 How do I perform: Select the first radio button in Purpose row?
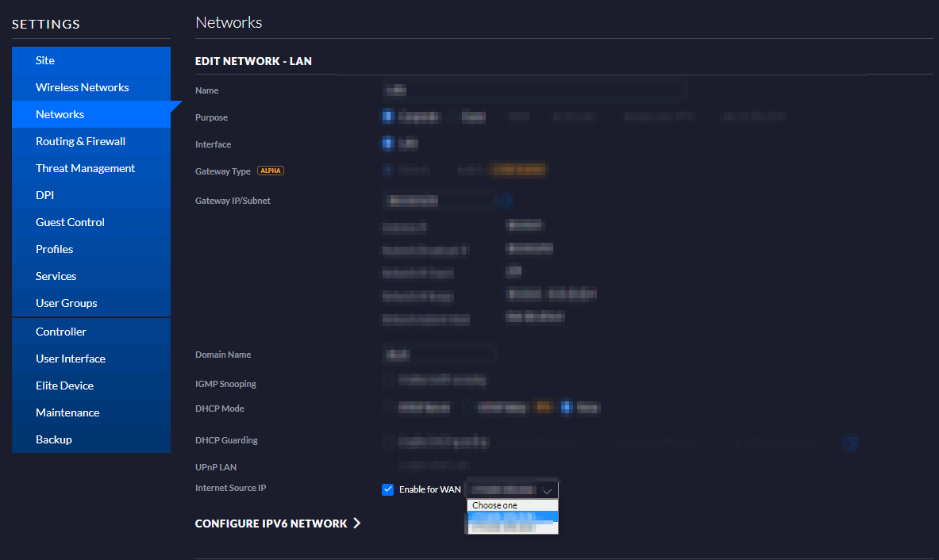[387, 117]
